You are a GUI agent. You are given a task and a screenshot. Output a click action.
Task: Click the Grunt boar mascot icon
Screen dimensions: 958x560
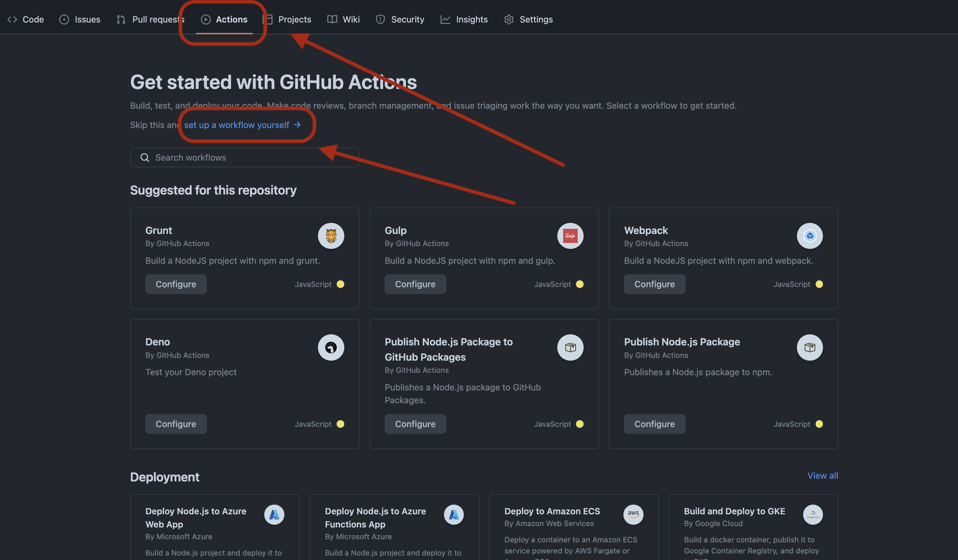pos(331,236)
